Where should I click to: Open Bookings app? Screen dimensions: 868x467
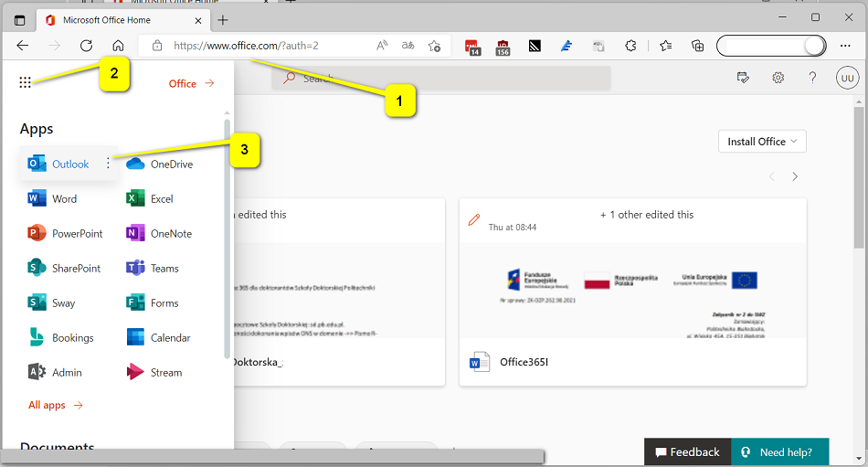(61, 338)
